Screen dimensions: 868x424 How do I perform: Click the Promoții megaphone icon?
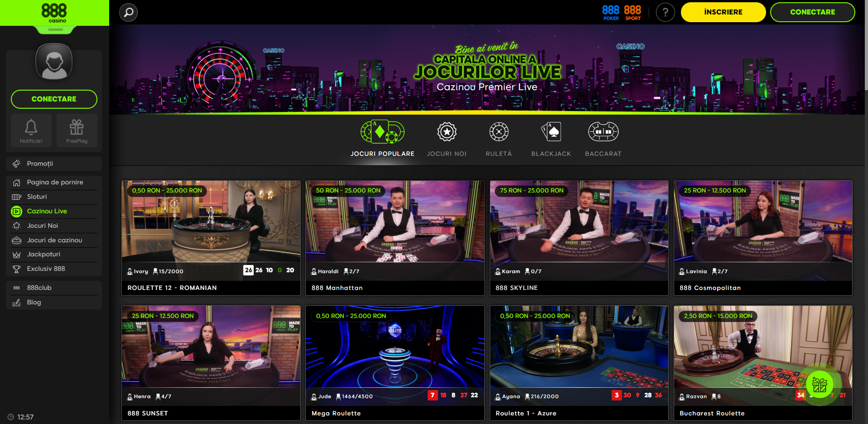tap(17, 164)
